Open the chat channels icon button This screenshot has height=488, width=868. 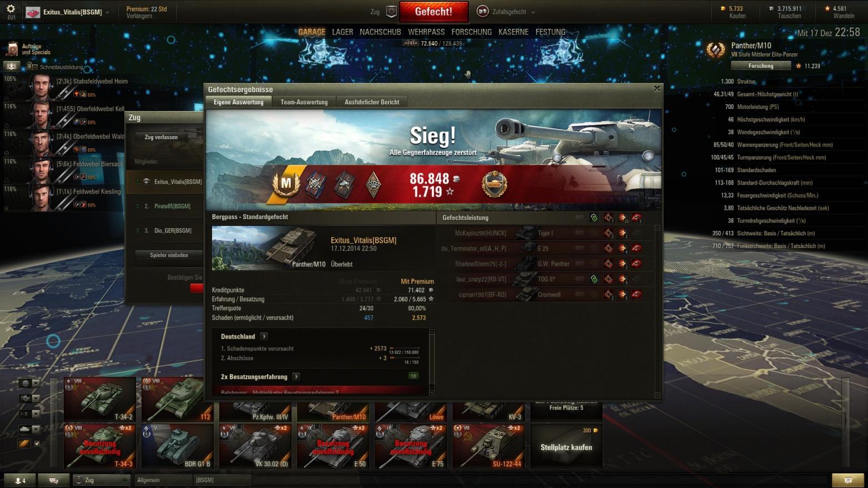pos(54,480)
